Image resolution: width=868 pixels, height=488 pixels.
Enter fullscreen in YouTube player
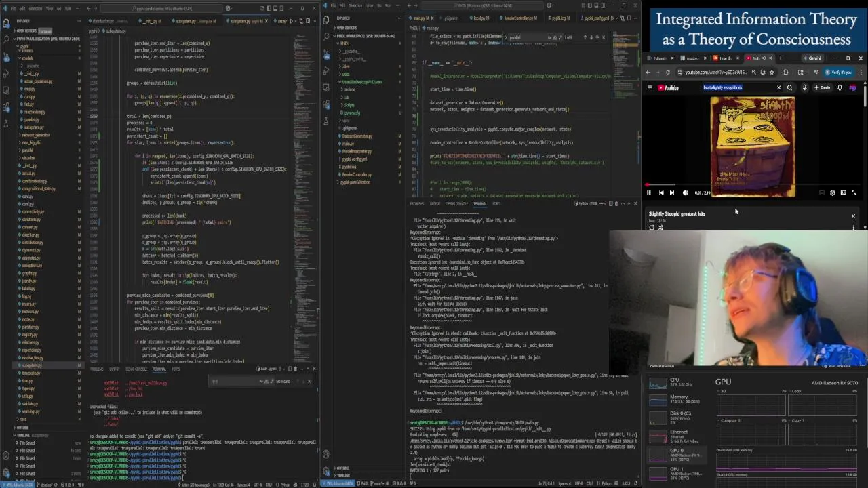[854, 192]
